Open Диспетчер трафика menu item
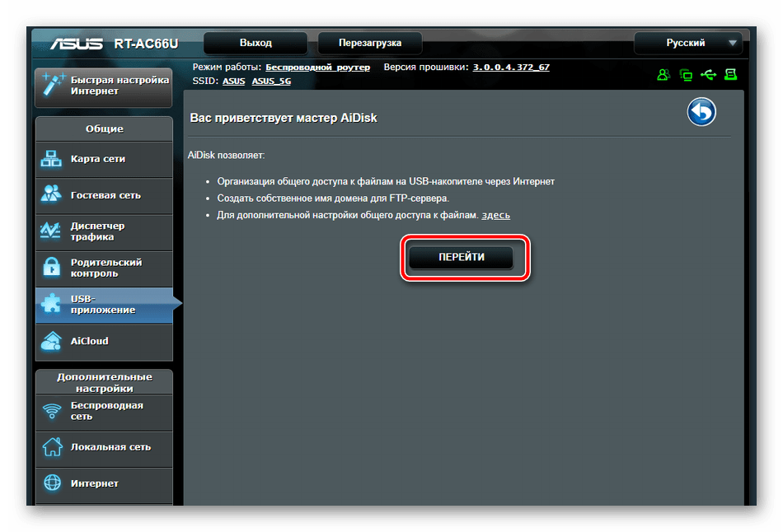This screenshot has height=532, width=783. tap(104, 231)
